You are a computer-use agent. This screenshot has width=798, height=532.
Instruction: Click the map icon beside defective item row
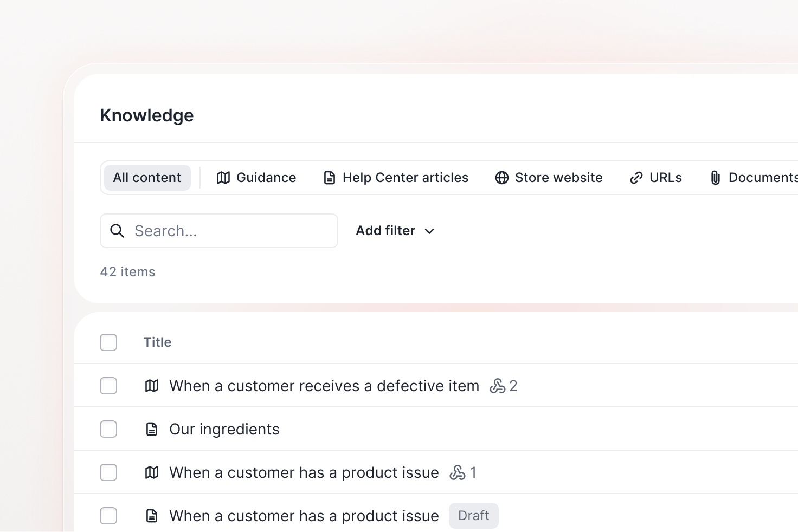pos(152,386)
